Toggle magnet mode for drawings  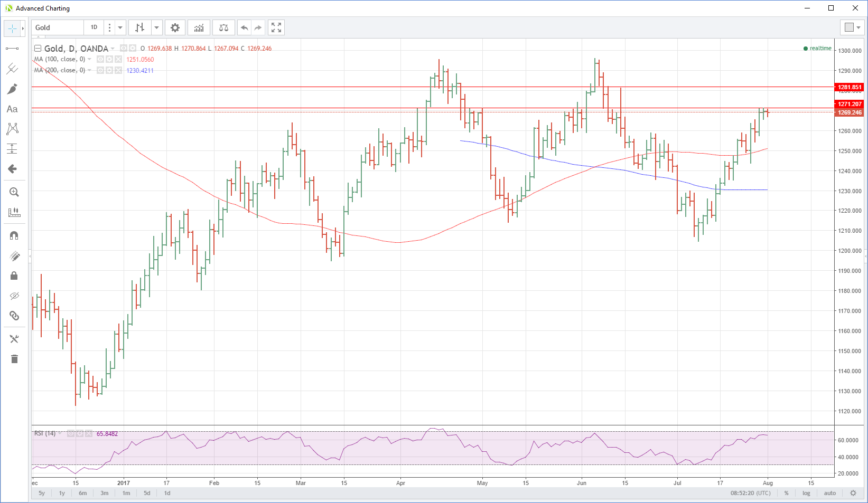pos(14,235)
